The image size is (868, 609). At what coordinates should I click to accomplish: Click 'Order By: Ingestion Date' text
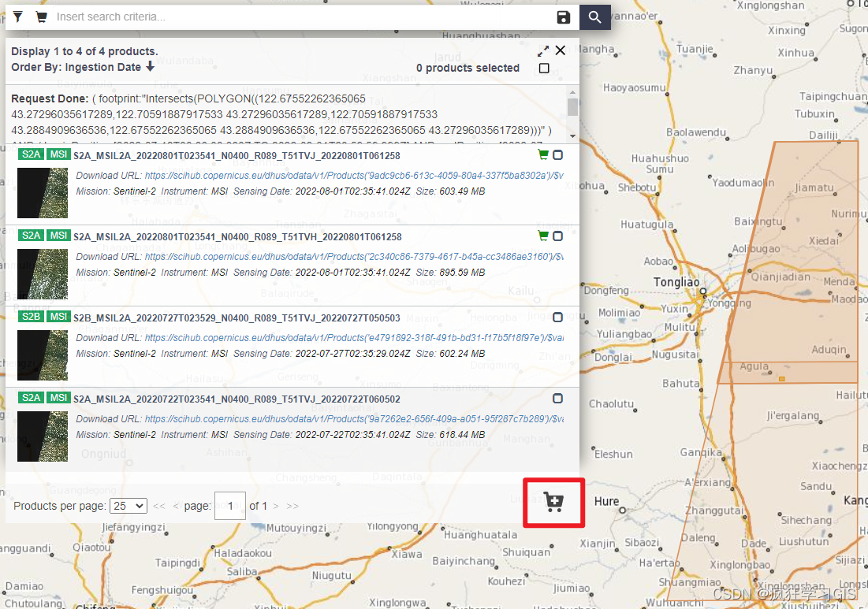point(76,67)
